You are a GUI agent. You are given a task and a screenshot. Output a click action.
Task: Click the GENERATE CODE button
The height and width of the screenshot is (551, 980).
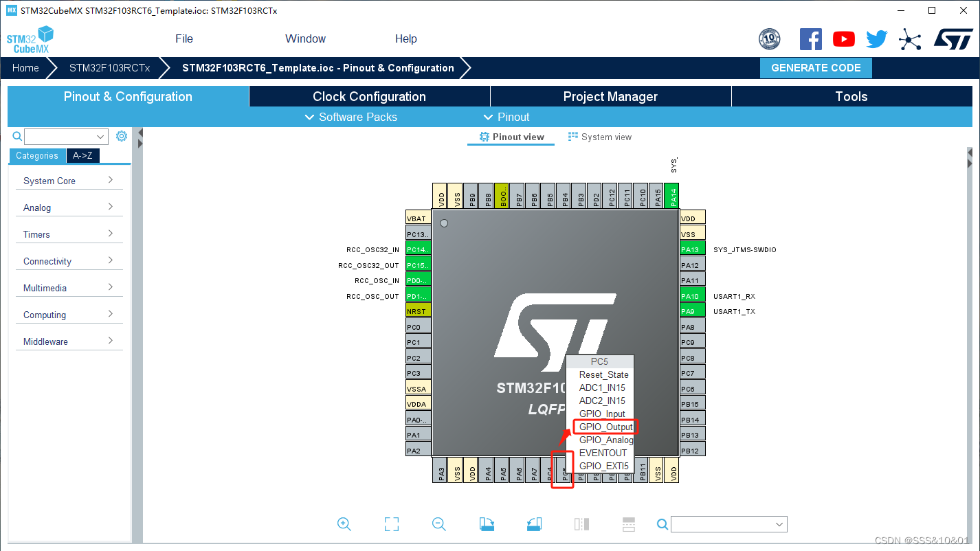(x=816, y=67)
